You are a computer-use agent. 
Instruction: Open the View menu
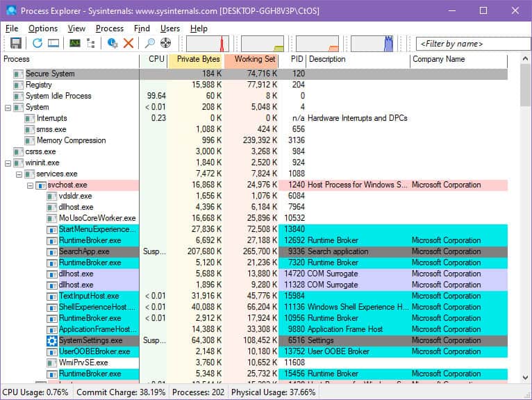(76, 28)
